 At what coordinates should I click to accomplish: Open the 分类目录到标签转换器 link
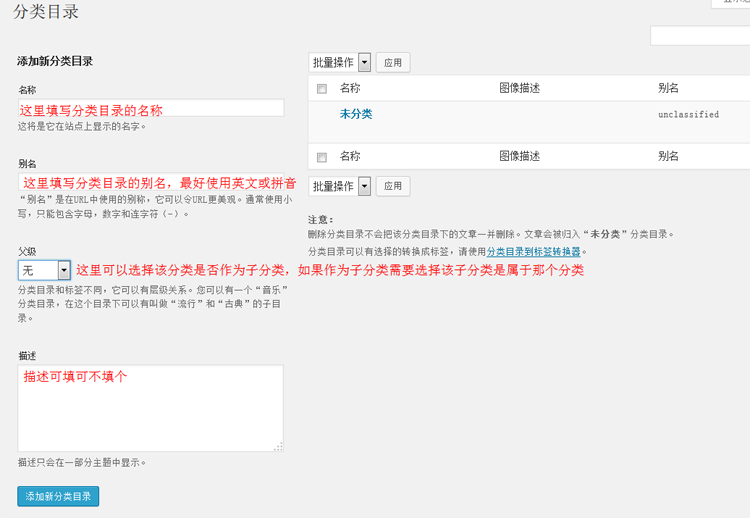tap(534, 252)
